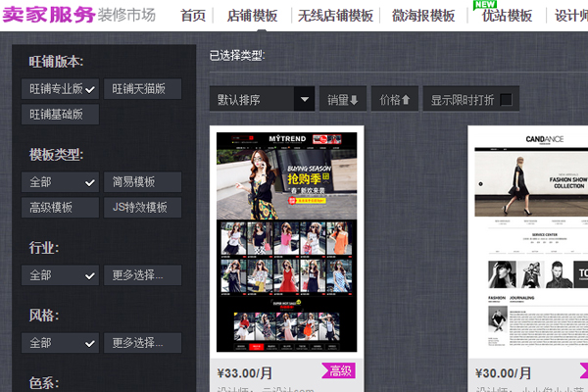
Task: Toggle 全部 under 模板类型
Action: coord(60,182)
